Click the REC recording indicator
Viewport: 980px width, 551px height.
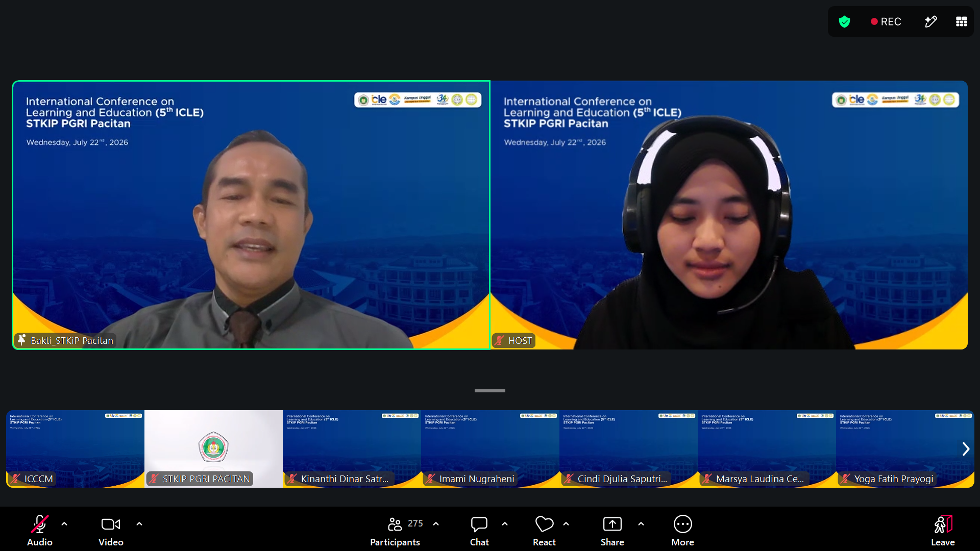pyautogui.click(x=886, y=21)
